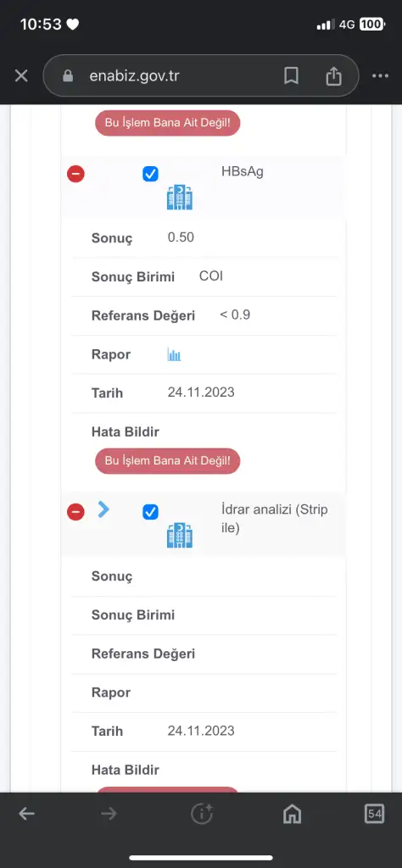Tap the topmost Bu İşlem Bana Ait Değil button
The height and width of the screenshot is (868, 402).
(168, 123)
